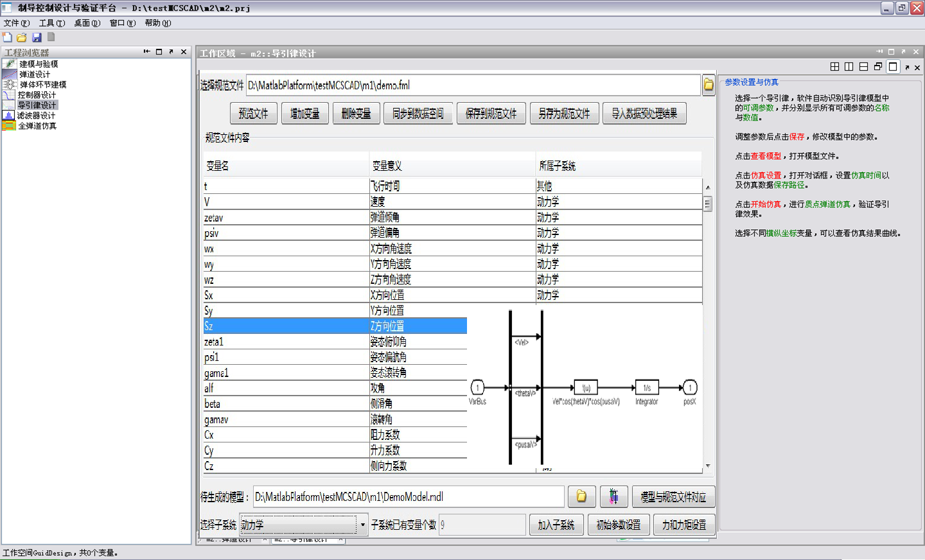Select 导引律设计 in project browser
This screenshot has width=925, height=560.
click(37, 105)
